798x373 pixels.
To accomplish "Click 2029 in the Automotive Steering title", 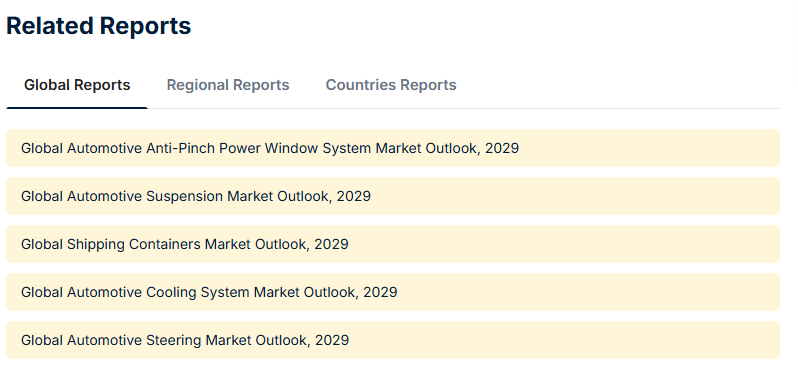I will (332, 340).
